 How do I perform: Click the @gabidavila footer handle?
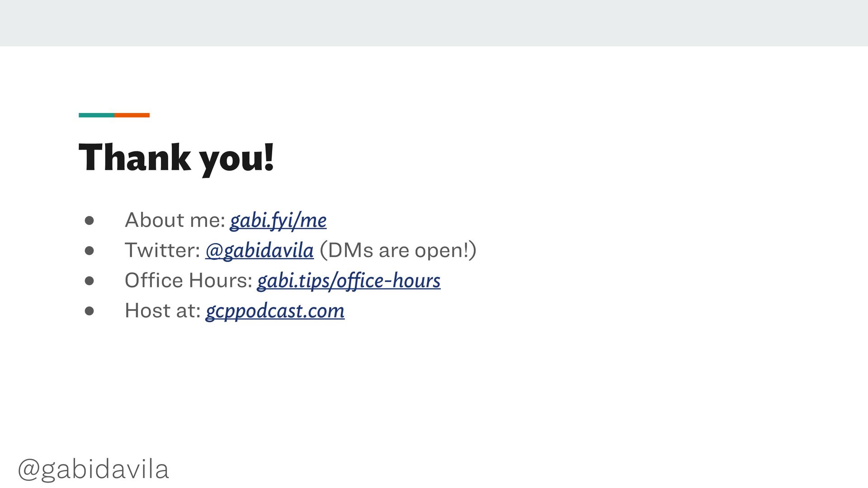click(93, 469)
